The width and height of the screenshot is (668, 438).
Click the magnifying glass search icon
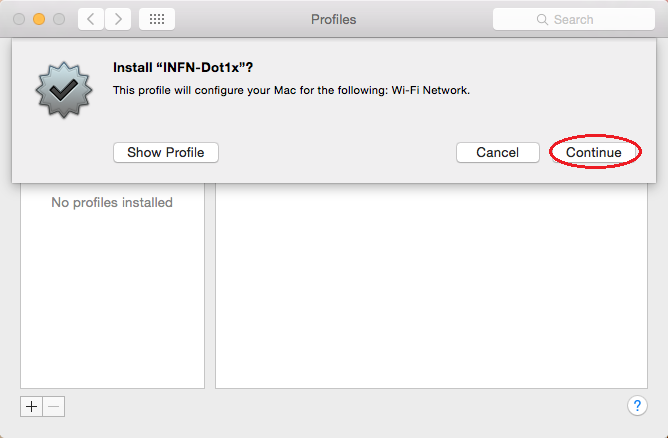click(542, 20)
